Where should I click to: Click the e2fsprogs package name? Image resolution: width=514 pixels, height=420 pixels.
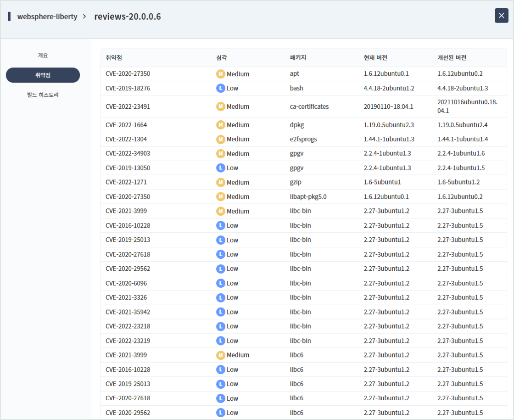click(303, 140)
